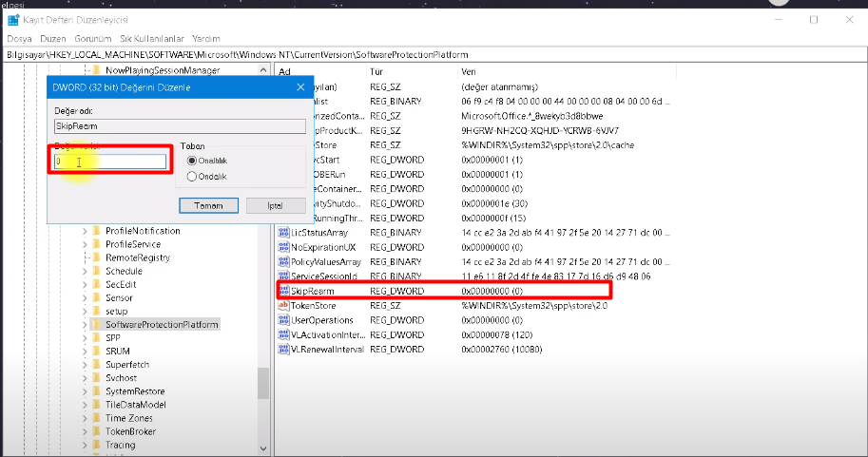868x457 pixels.
Task: Click the value data input field
Action: (110, 162)
